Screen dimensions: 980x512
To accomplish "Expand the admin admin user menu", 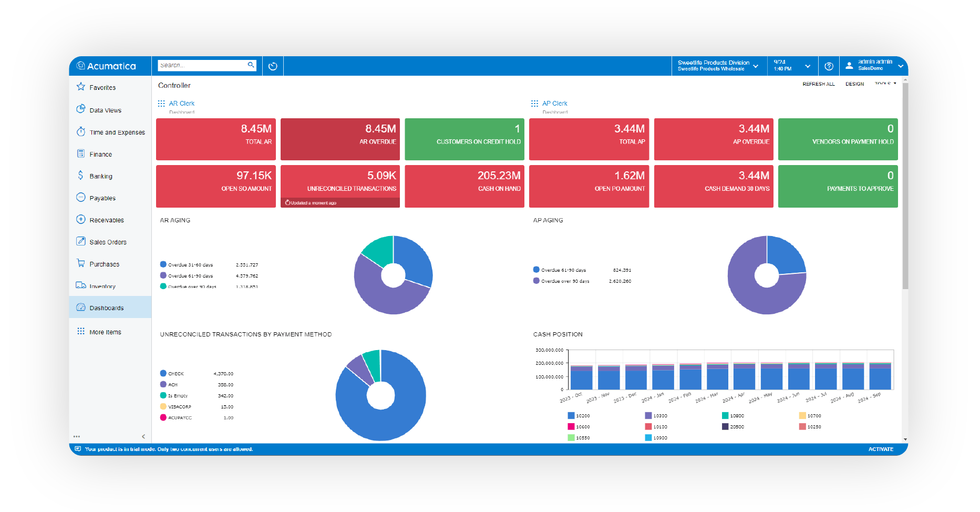I will 900,66.
